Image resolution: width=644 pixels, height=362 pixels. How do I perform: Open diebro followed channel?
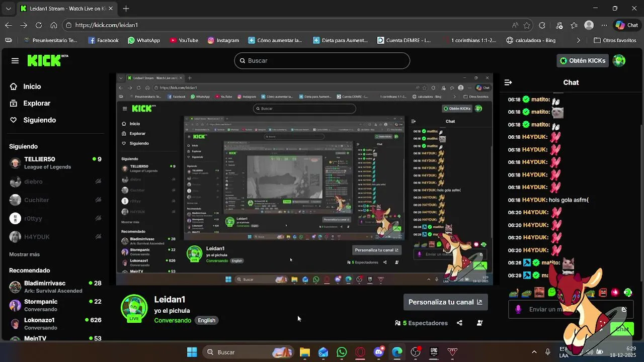point(55,182)
